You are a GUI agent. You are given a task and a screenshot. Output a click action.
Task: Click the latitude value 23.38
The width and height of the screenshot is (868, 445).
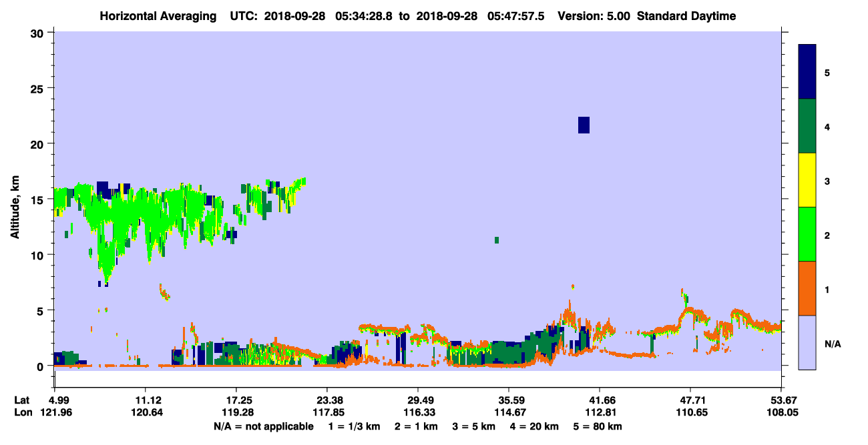327,400
